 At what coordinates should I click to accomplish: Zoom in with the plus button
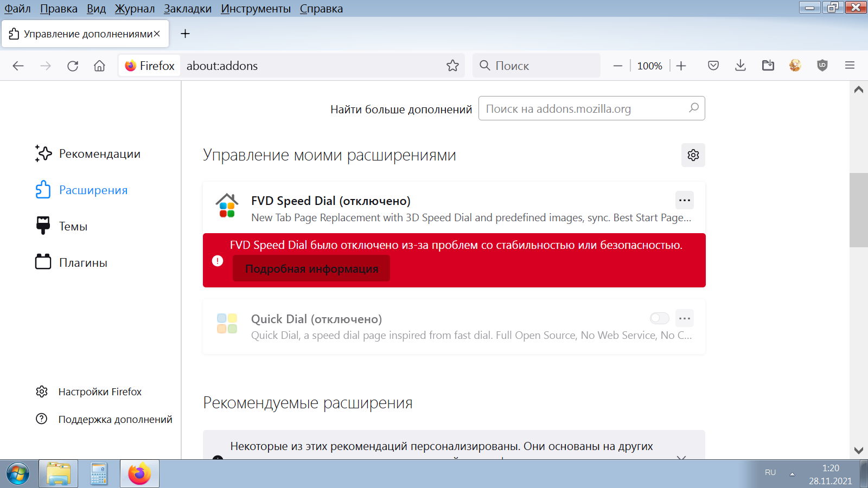pos(681,66)
